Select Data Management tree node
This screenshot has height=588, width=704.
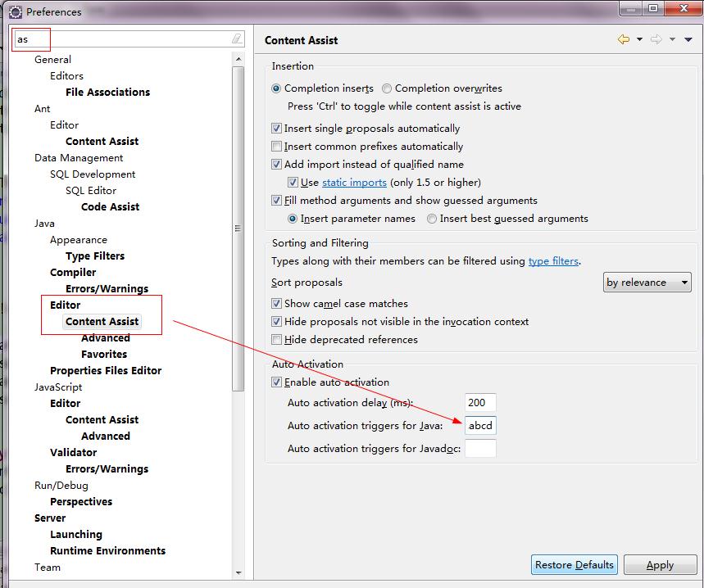pyautogui.click(x=79, y=158)
